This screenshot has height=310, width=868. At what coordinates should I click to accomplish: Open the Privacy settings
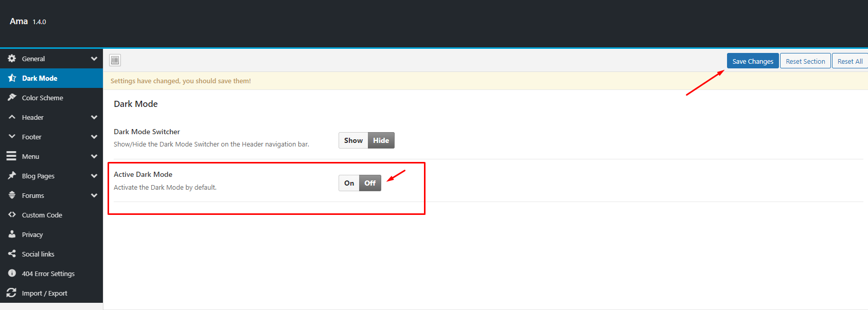click(51, 234)
